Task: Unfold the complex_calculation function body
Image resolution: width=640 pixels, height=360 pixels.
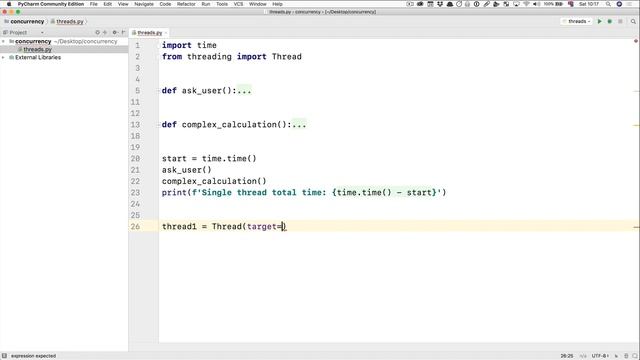Action: [159, 124]
